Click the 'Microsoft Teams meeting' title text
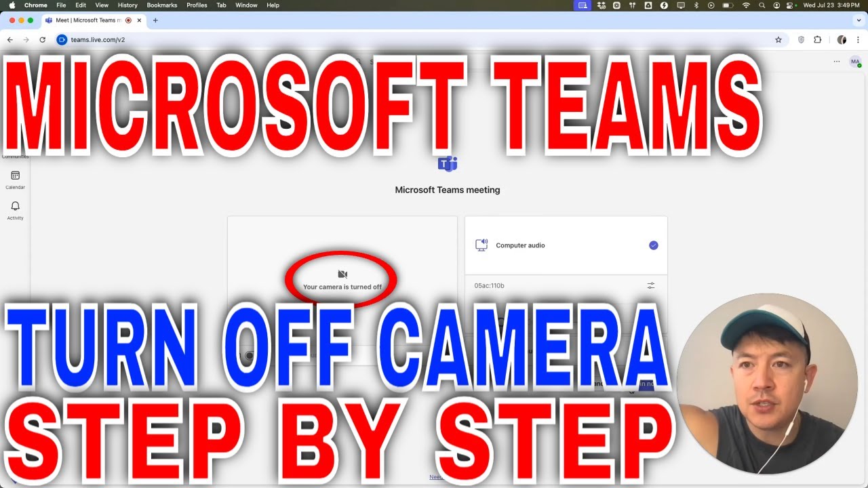Screen dimensions: 868x488 448,190
